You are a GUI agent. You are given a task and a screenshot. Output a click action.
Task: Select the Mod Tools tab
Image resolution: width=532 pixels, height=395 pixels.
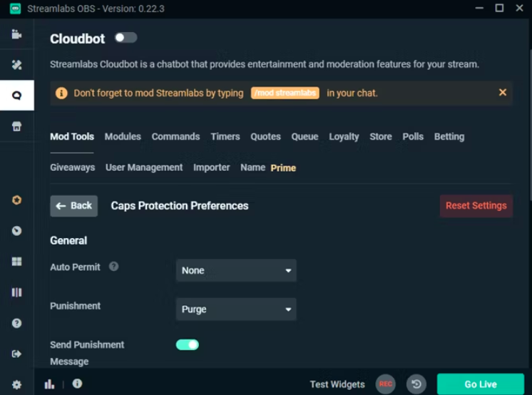pos(72,136)
